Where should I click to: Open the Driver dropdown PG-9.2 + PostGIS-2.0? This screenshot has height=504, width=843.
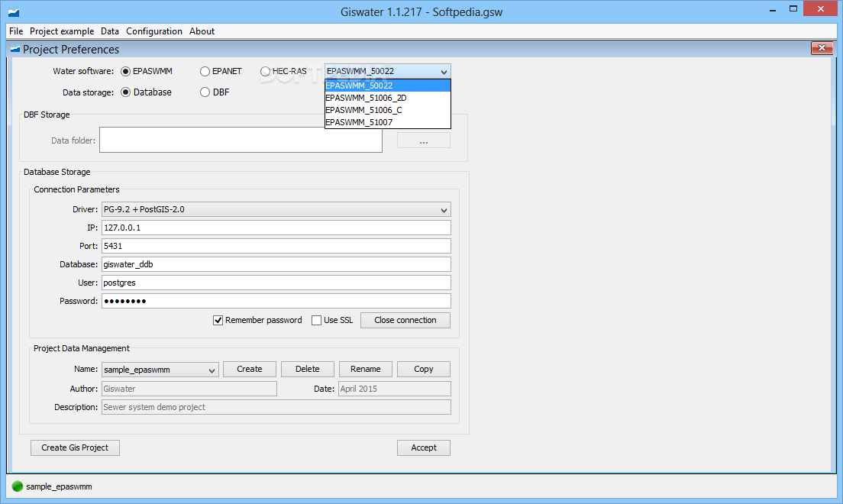point(276,209)
